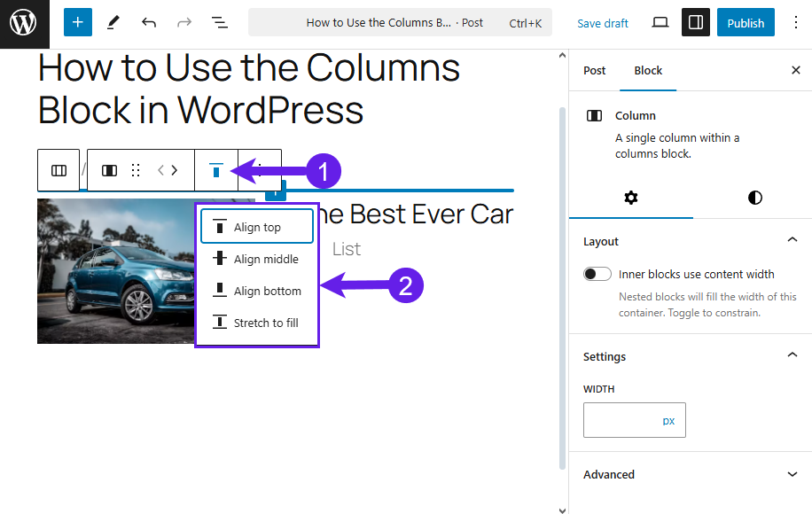
Task: Select the Tools pencil icon
Action: point(113,23)
